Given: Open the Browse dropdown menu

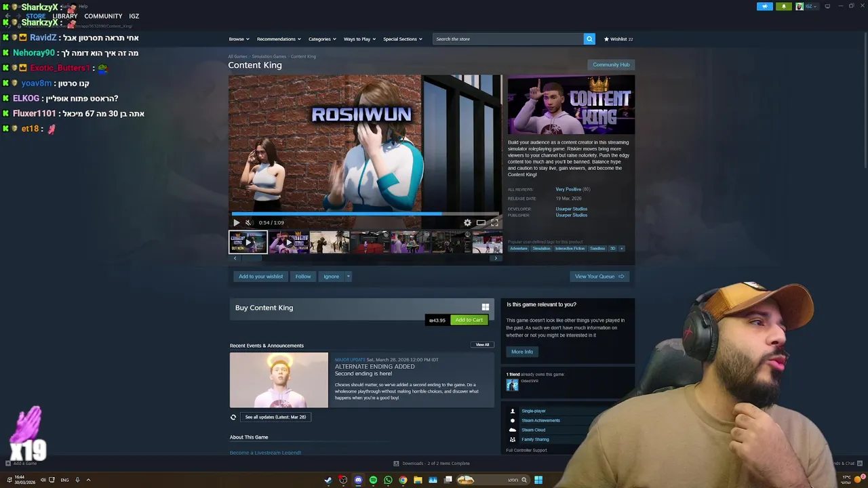Looking at the screenshot, I should click(x=239, y=39).
